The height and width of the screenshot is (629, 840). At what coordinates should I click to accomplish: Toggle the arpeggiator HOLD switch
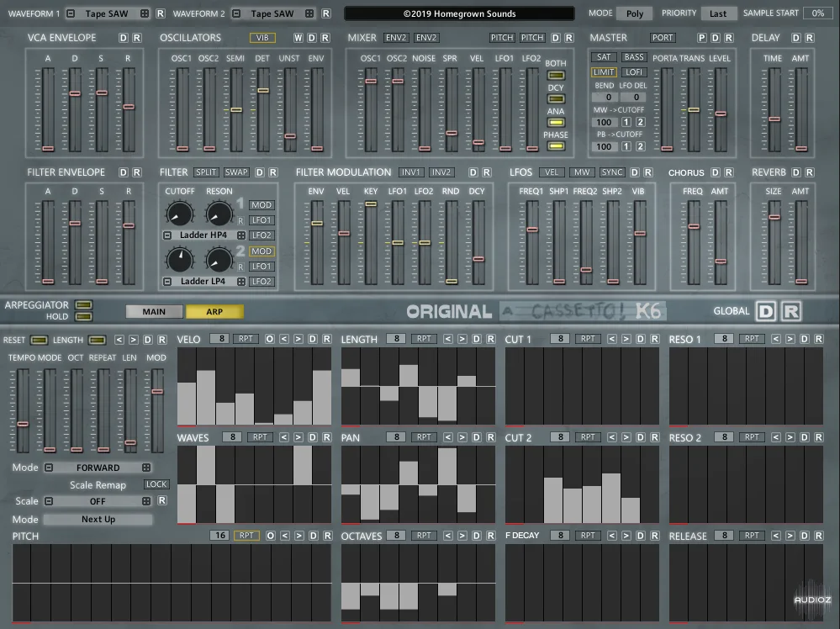(83, 316)
